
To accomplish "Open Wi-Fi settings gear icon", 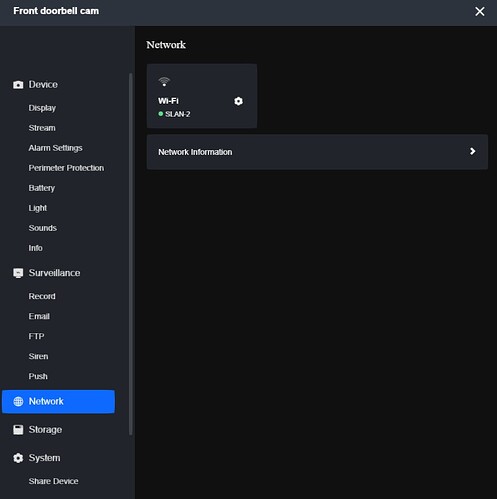I will (x=238, y=101).
